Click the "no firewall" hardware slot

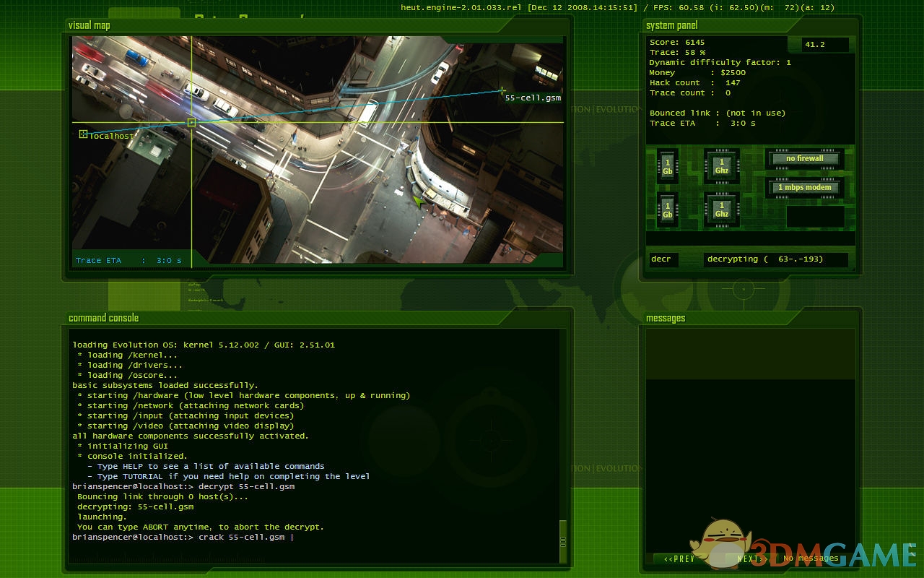pos(804,158)
